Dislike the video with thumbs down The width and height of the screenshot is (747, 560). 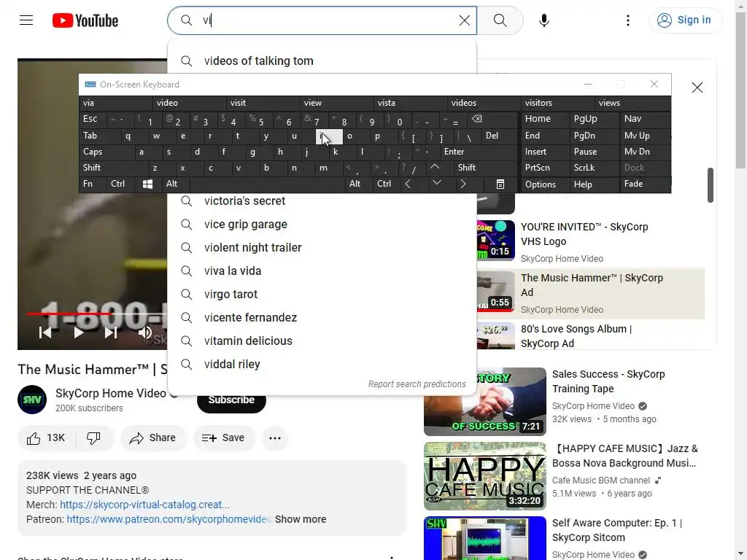pyautogui.click(x=94, y=437)
